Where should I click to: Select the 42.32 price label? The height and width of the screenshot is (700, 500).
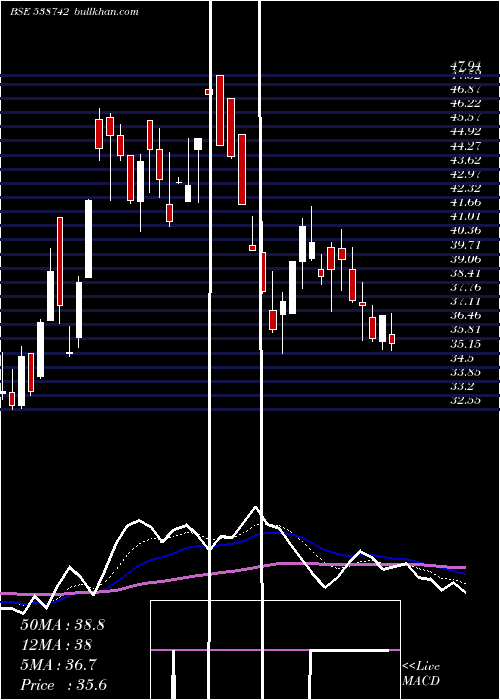(x=466, y=188)
